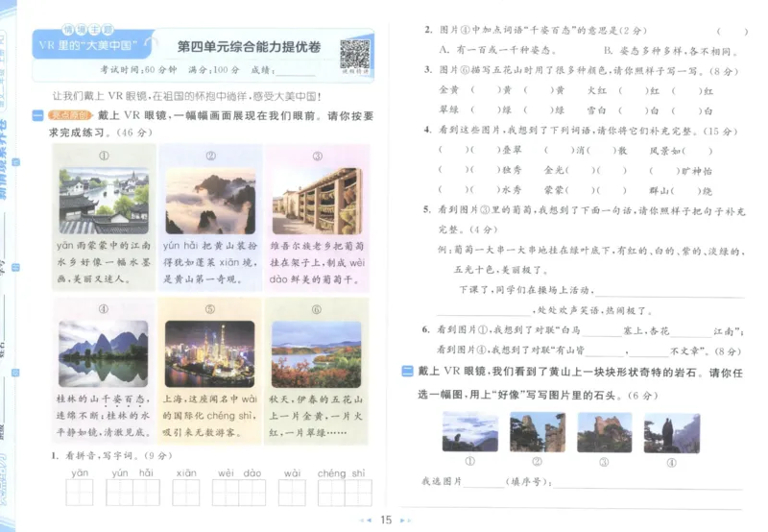Select the Jiangnan water town picture ①

coord(104,201)
